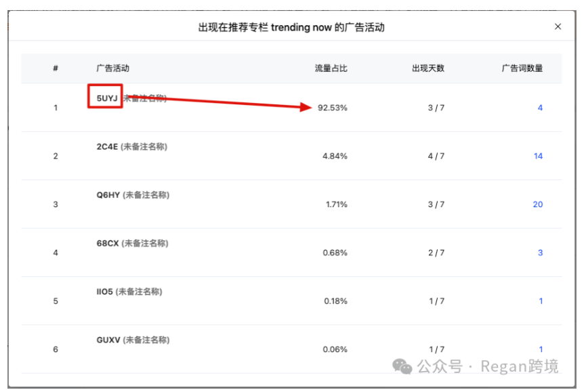Select campaign name 2C4E in second row
Viewport: 584px width, 392px height.
(x=107, y=147)
